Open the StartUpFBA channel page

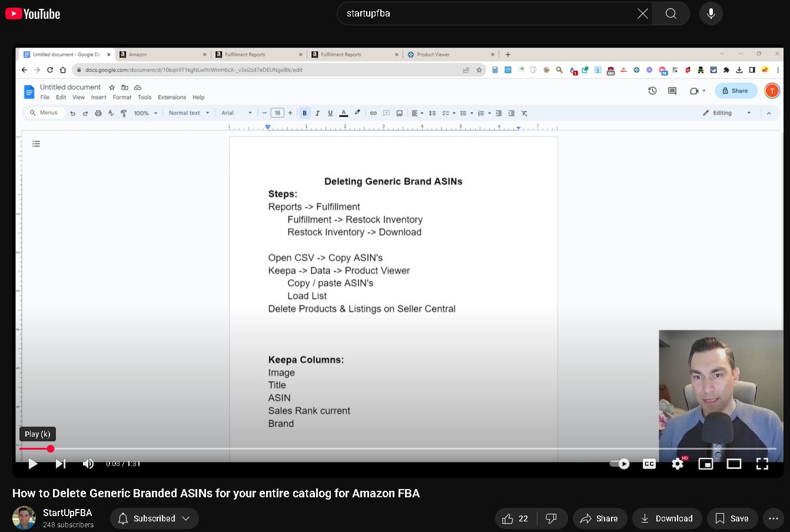click(68, 512)
